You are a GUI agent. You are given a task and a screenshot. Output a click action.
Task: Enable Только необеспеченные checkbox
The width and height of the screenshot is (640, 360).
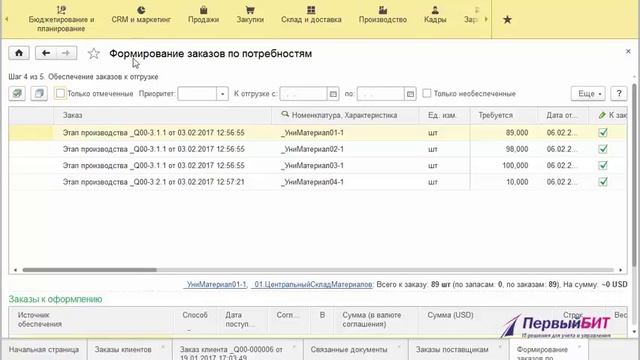(427, 93)
